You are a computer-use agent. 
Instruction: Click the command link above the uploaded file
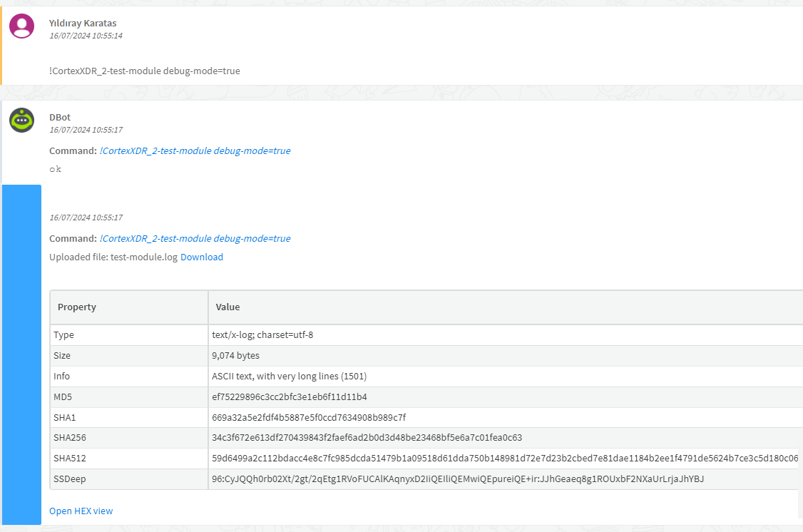pos(194,238)
